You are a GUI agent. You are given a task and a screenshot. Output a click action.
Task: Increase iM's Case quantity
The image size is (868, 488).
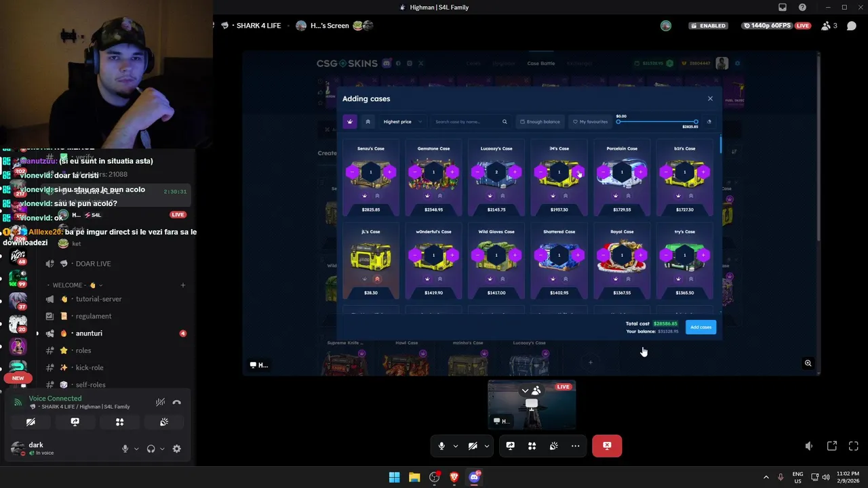pyautogui.click(x=578, y=172)
